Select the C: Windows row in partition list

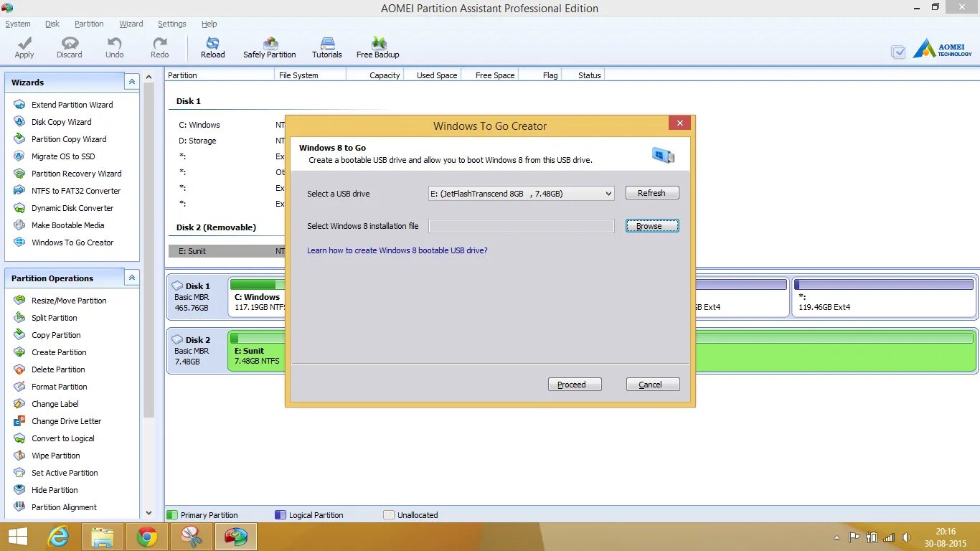point(226,125)
